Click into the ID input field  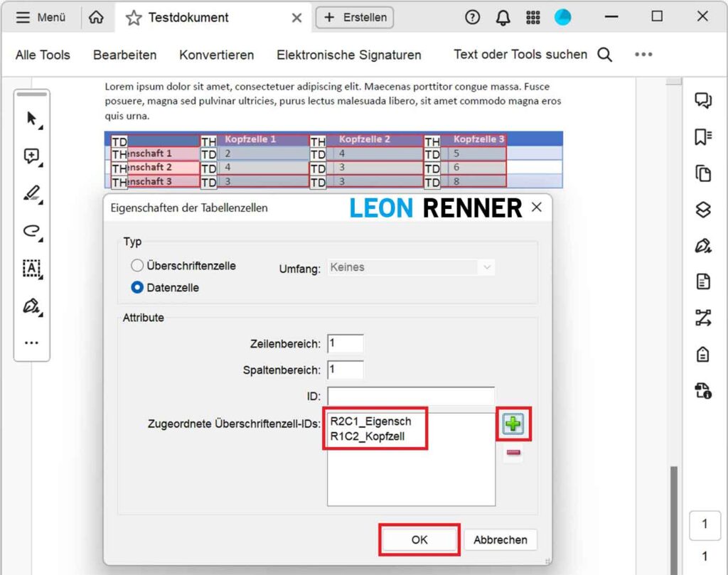click(x=411, y=396)
